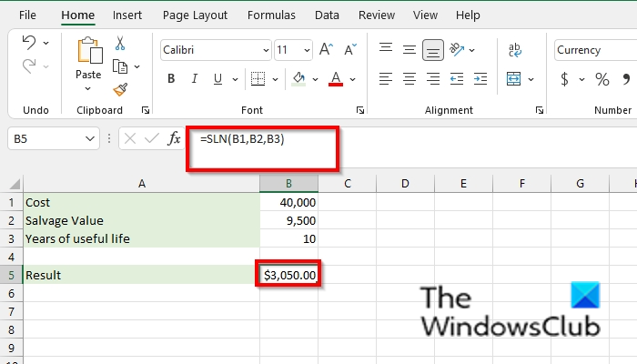Expand the Orientation dropdown arrow
637x364 pixels.
point(471,50)
